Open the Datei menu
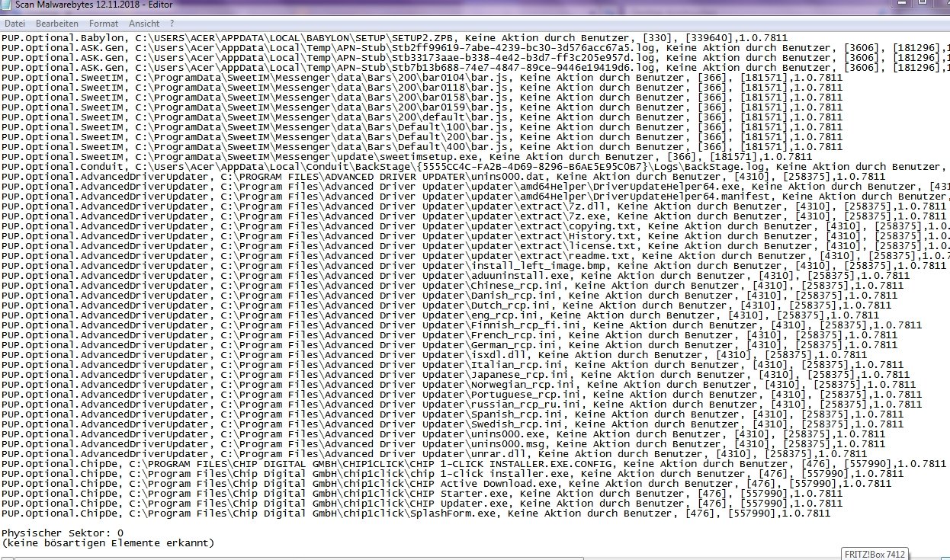This screenshot has height=560, width=950. click(x=15, y=24)
